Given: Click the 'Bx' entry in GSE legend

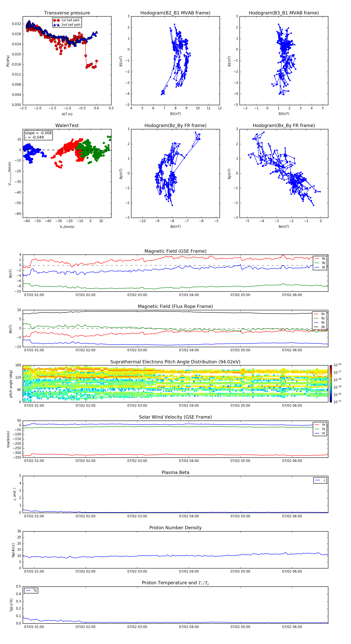Looking at the screenshot, I should (x=320, y=259).
